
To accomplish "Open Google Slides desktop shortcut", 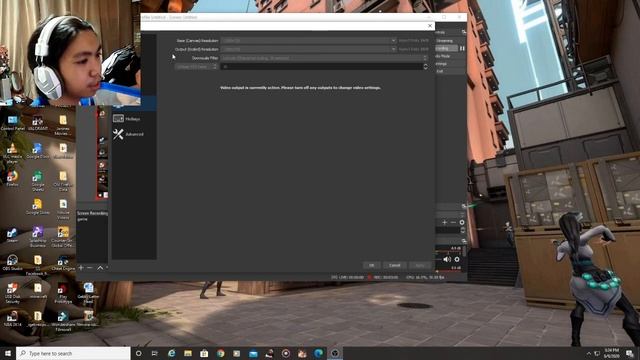I will (x=38, y=207).
